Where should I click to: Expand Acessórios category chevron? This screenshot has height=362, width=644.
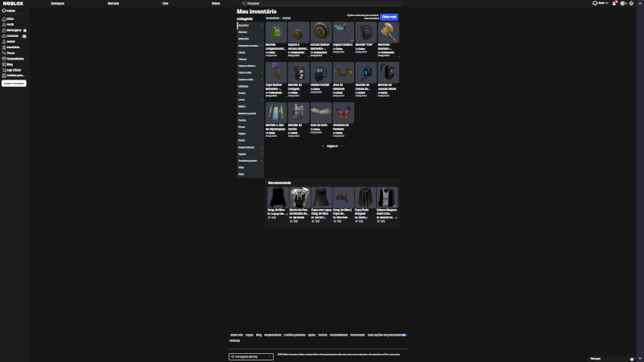[x=262, y=26]
